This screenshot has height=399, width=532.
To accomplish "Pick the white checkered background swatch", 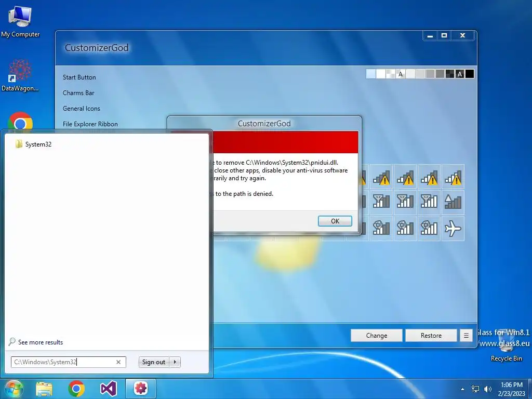I will coord(391,74).
